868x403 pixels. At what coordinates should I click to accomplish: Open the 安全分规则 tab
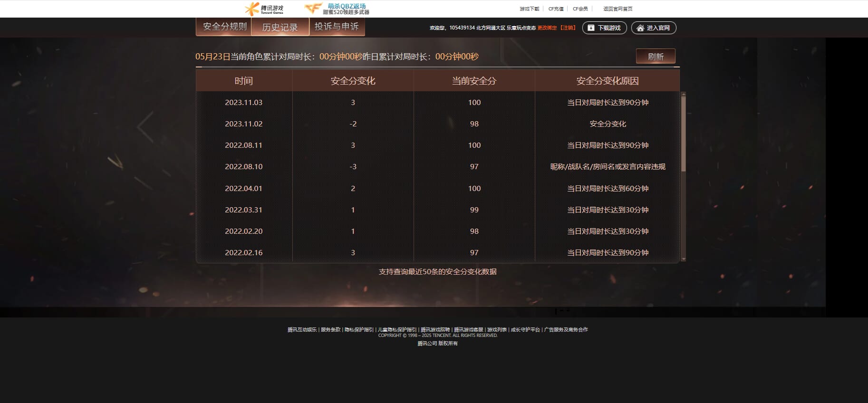tap(224, 27)
